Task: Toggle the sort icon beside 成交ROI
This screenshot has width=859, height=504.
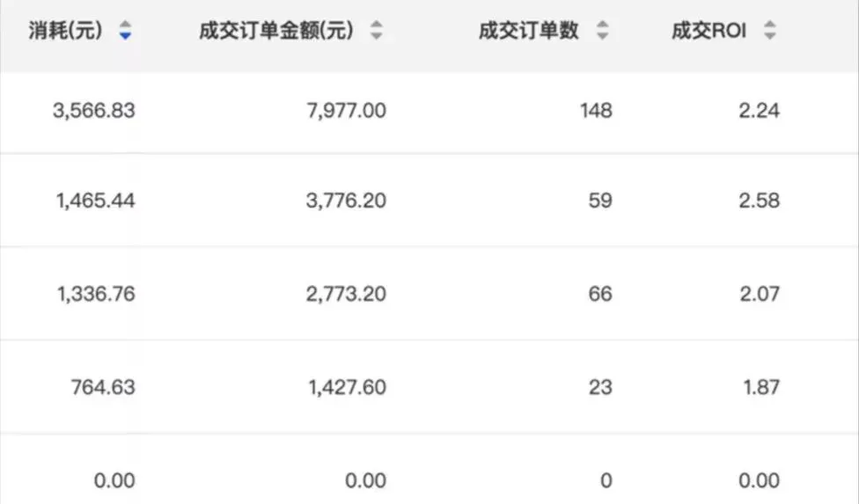Action: coord(770,32)
